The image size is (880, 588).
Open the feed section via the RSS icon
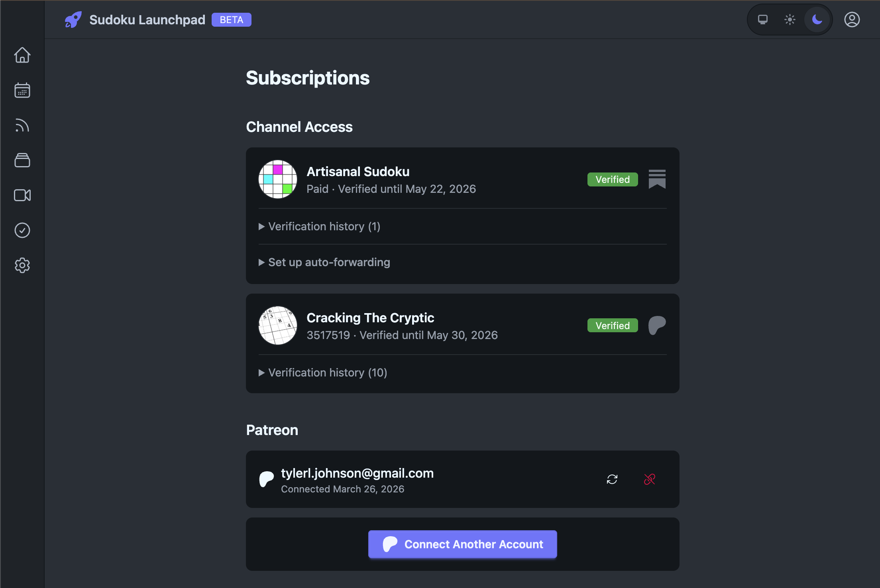[22, 125]
